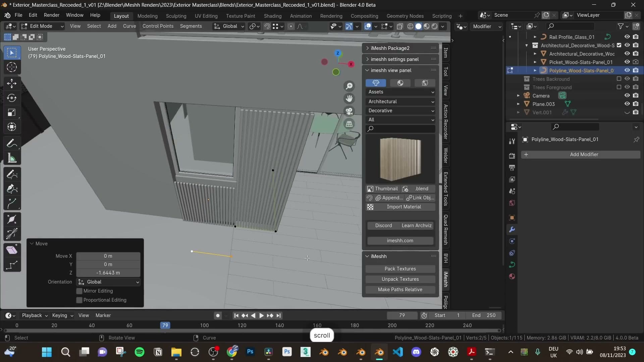644x362 pixels.
Task: Open the Edit Mode dropdown
Action: [42, 26]
